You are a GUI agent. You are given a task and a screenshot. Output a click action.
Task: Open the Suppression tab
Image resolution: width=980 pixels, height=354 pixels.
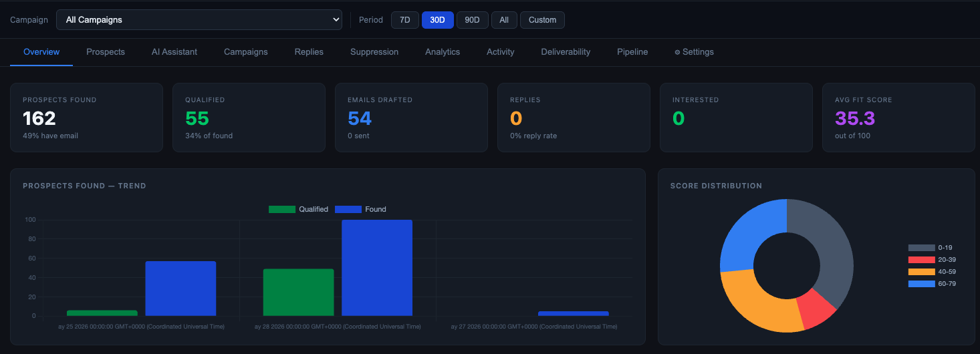[x=374, y=52]
